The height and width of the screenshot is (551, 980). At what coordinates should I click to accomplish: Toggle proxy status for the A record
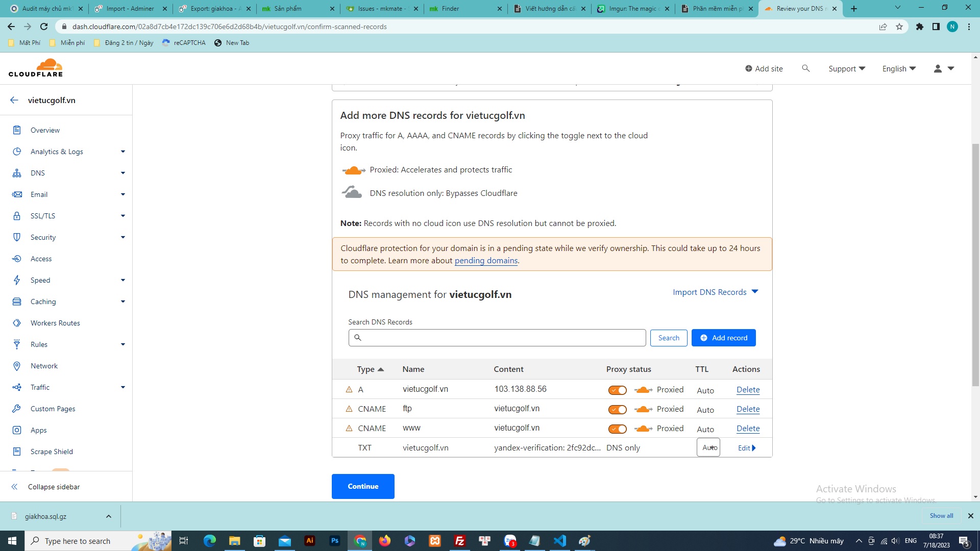[617, 390]
